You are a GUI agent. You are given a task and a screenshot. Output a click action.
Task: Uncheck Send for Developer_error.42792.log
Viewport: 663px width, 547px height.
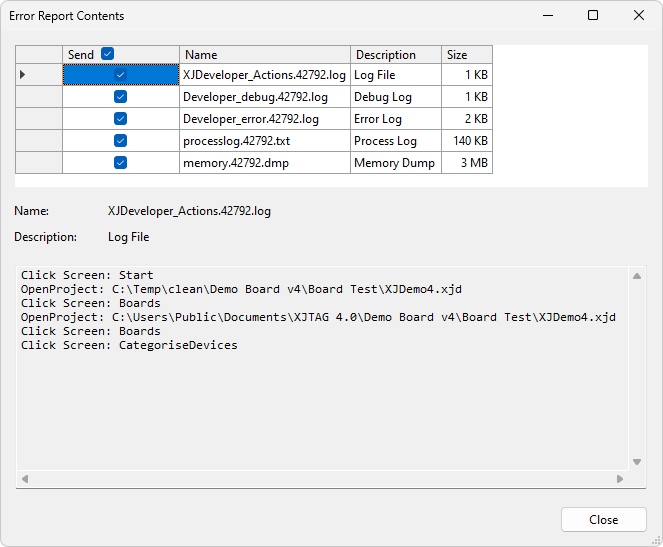coord(120,119)
